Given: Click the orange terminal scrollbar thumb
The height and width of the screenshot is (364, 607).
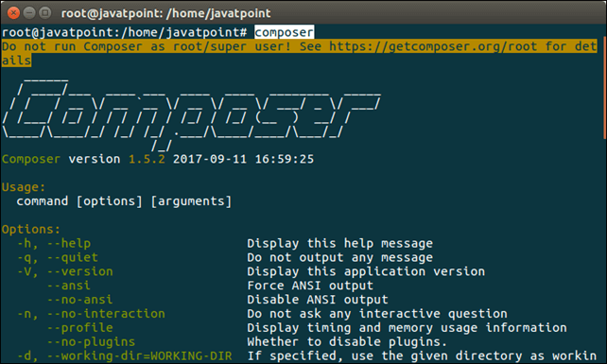Looking at the screenshot, I should click(x=605, y=88).
